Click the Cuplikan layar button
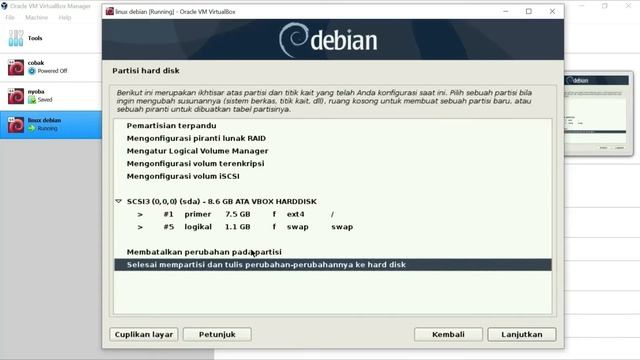The height and width of the screenshot is (360, 640). tap(144, 334)
